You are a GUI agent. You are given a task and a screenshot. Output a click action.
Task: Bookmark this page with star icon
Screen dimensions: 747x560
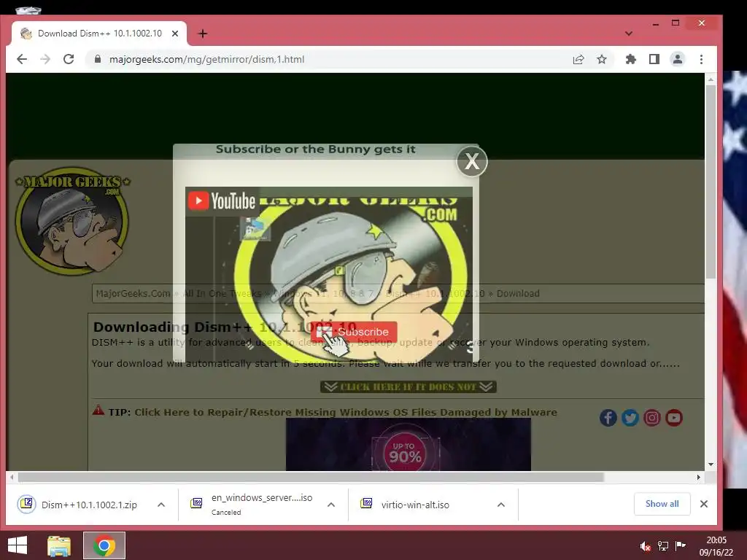tap(602, 59)
